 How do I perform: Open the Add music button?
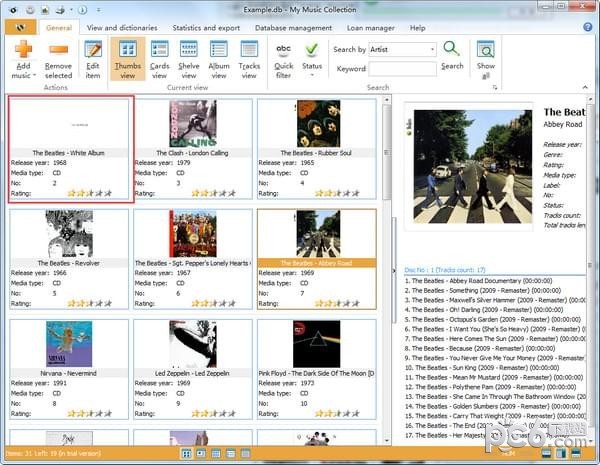(x=23, y=60)
